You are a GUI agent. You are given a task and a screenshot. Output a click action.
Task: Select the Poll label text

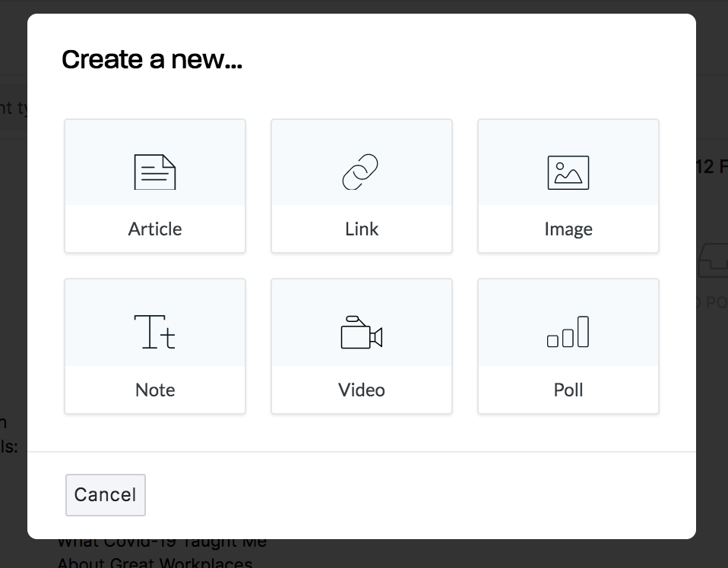coord(568,390)
